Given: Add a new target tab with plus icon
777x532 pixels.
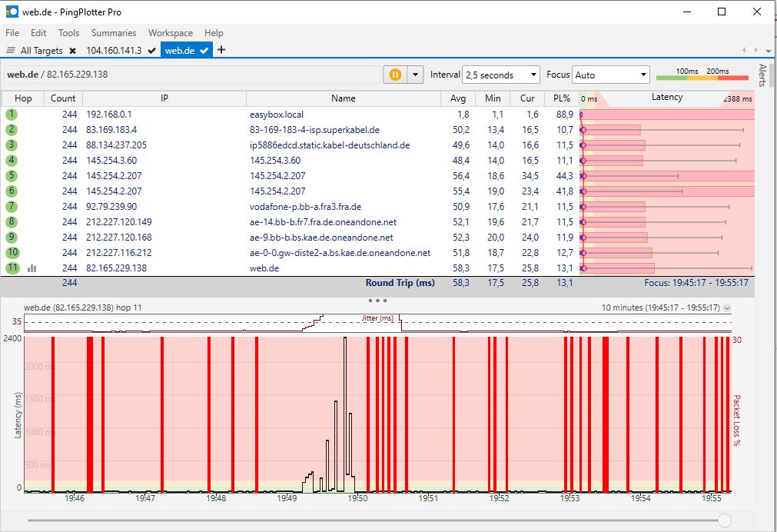Looking at the screenshot, I should click(221, 49).
